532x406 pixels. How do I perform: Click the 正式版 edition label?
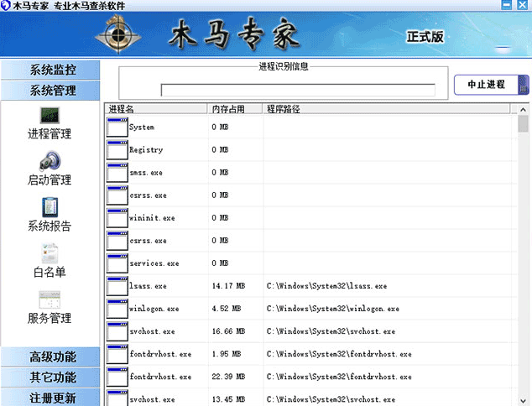[x=425, y=37]
